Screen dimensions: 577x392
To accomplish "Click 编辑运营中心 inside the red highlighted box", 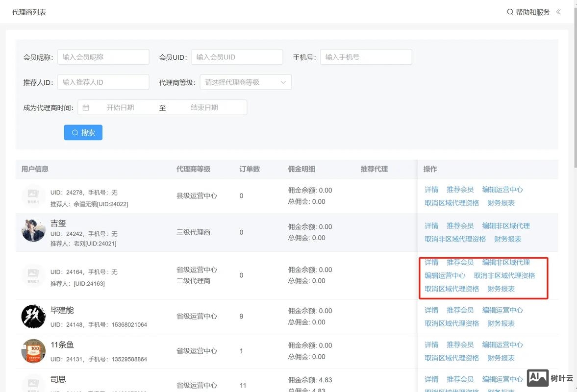I will (x=445, y=275).
